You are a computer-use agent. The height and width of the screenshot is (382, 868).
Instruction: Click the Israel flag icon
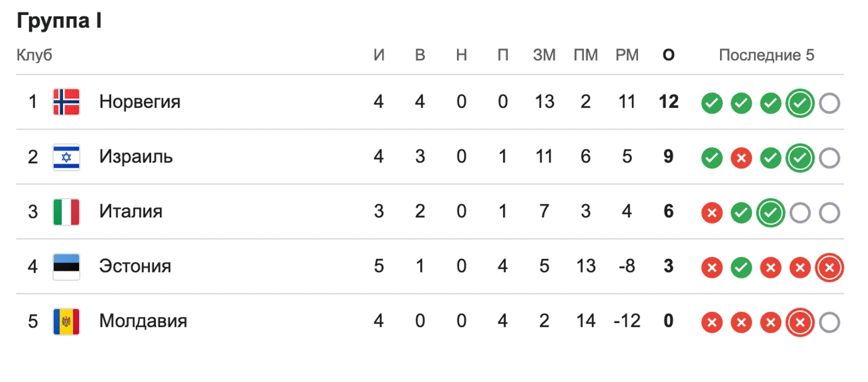point(66,157)
